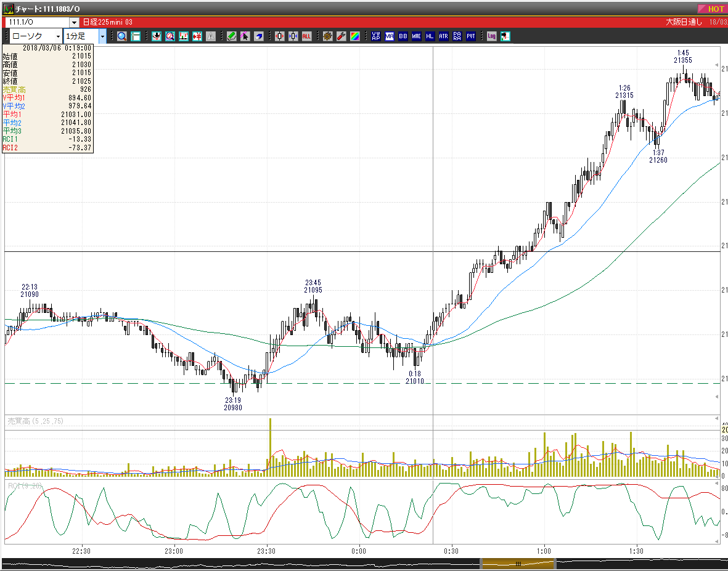
Task: Open the 111.1/O symbol code dropdown
Action: 75,22
